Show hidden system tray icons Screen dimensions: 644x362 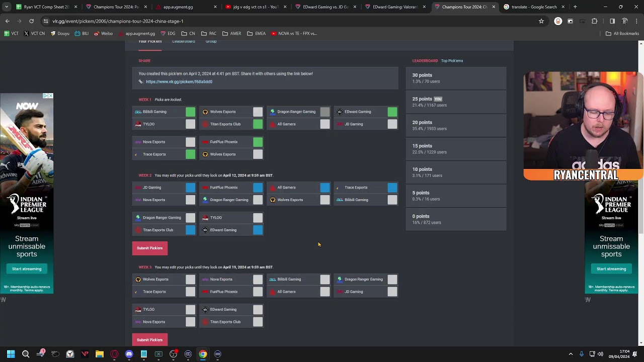[x=571, y=354]
